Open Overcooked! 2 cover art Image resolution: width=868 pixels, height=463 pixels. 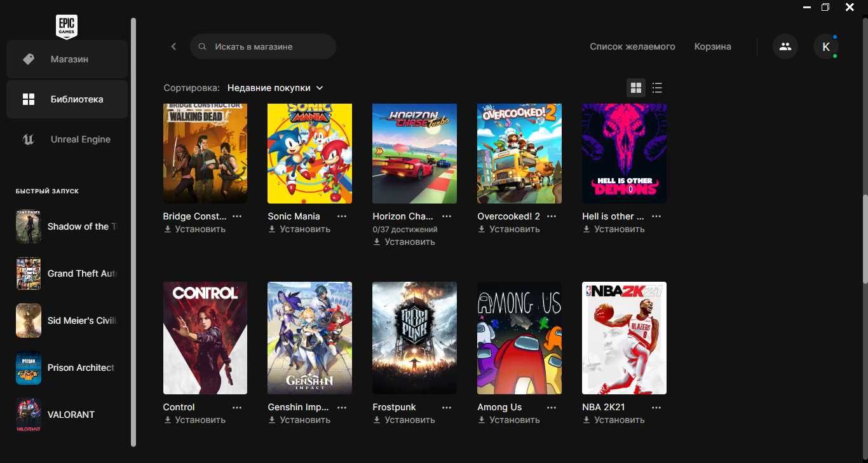tap(519, 153)
